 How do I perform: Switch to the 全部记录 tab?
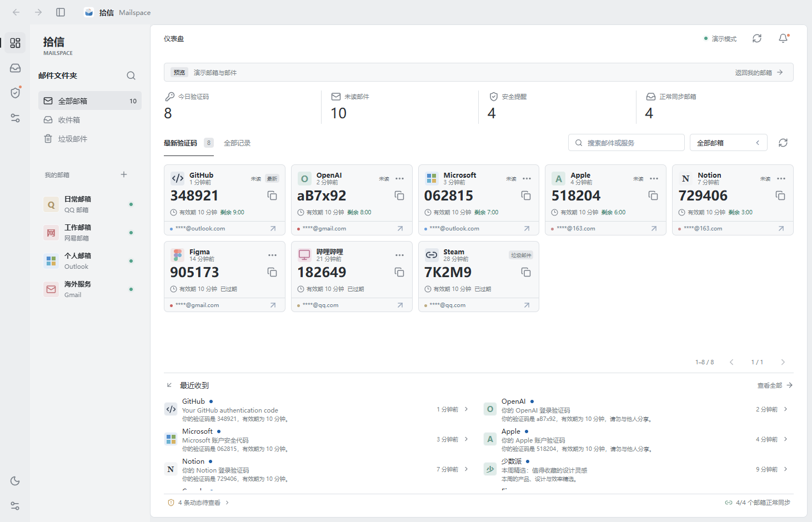point(237,143)
